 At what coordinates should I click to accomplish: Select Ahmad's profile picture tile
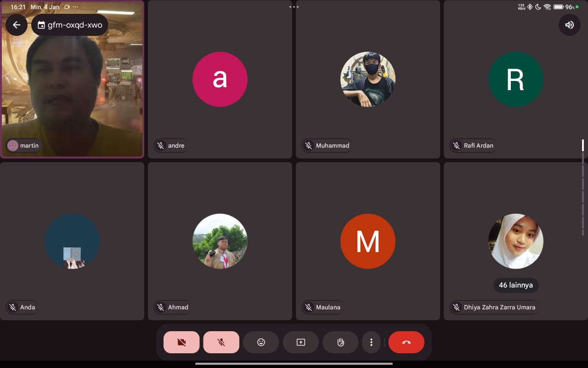220,241
